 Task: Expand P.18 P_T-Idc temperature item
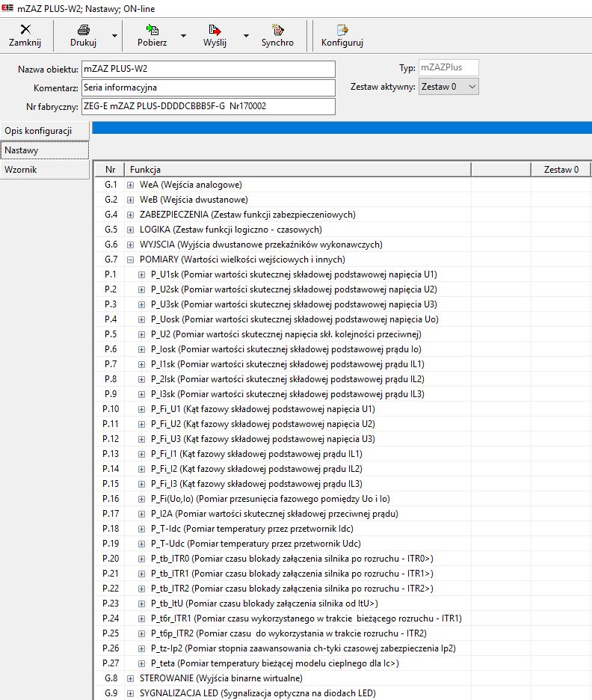pyautogui.click(x=141, y=529)
